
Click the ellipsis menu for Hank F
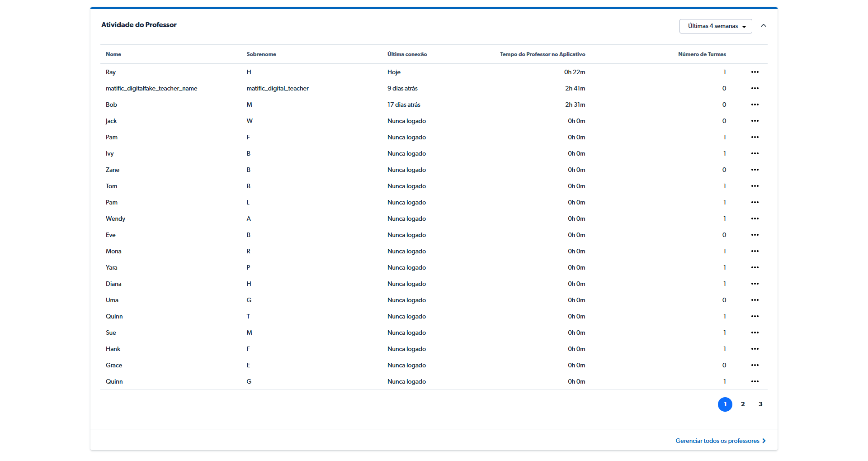(x=755, y=349)
